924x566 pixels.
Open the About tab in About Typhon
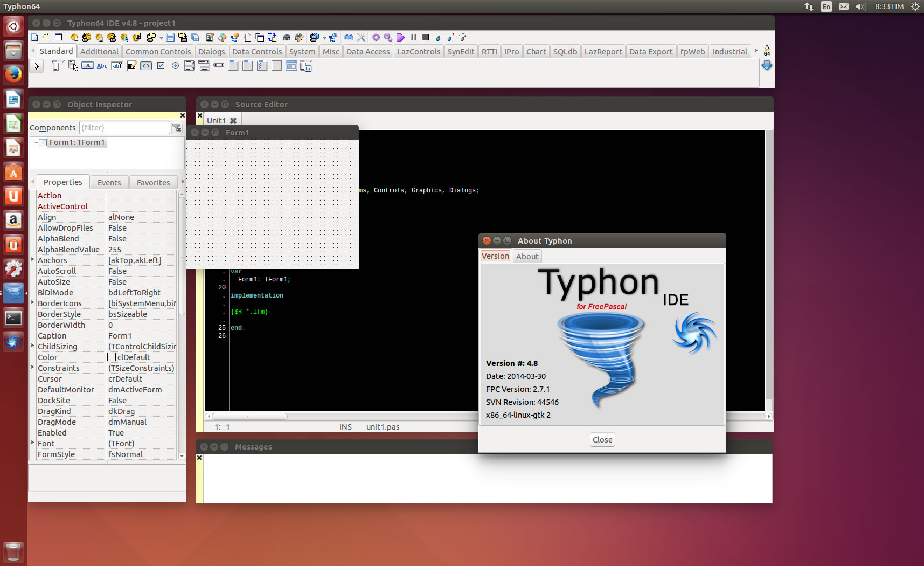click(x=527, y=257)
